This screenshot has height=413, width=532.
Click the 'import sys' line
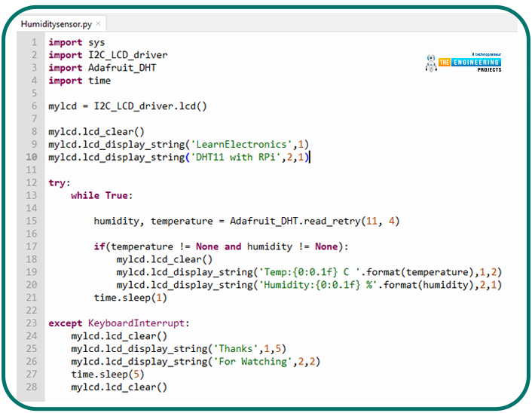77,42
